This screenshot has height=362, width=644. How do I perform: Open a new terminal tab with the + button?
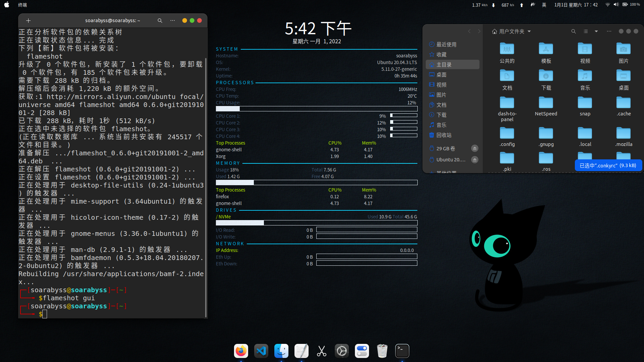tap(29, 20)
